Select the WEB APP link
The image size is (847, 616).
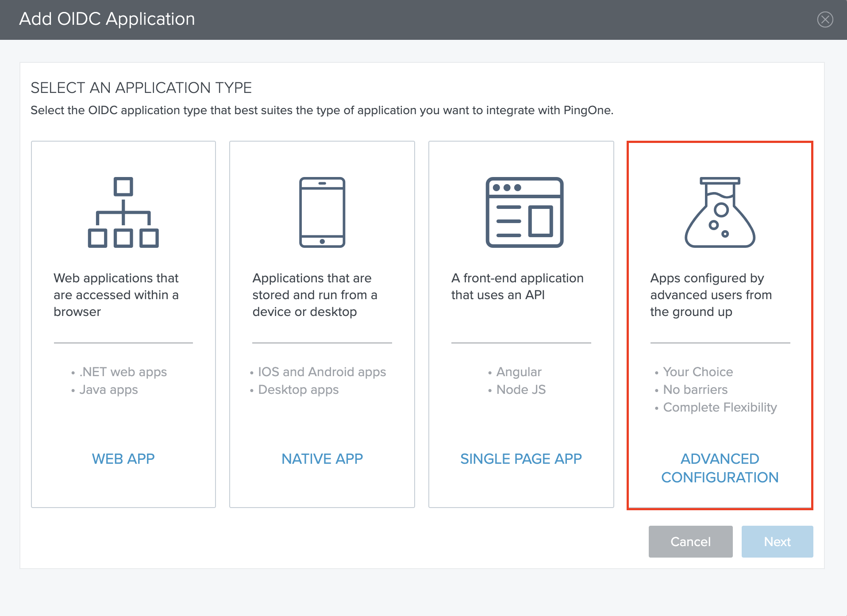point(123,458)
